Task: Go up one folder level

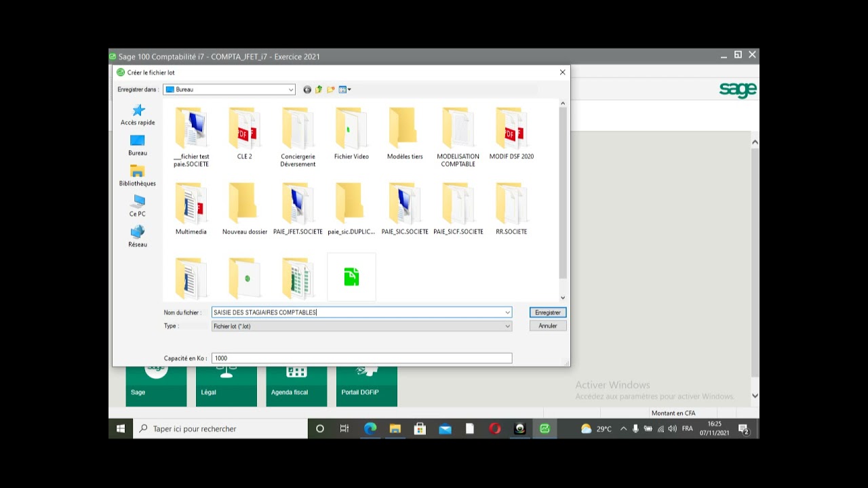Action: [x=319, y=89]
